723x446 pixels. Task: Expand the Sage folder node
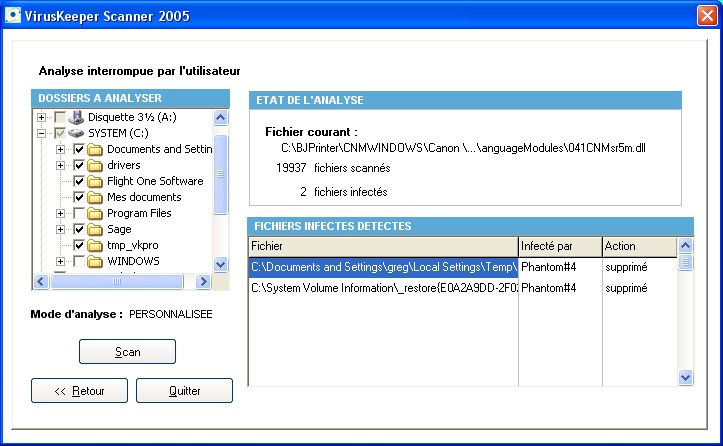pos(60,229)
